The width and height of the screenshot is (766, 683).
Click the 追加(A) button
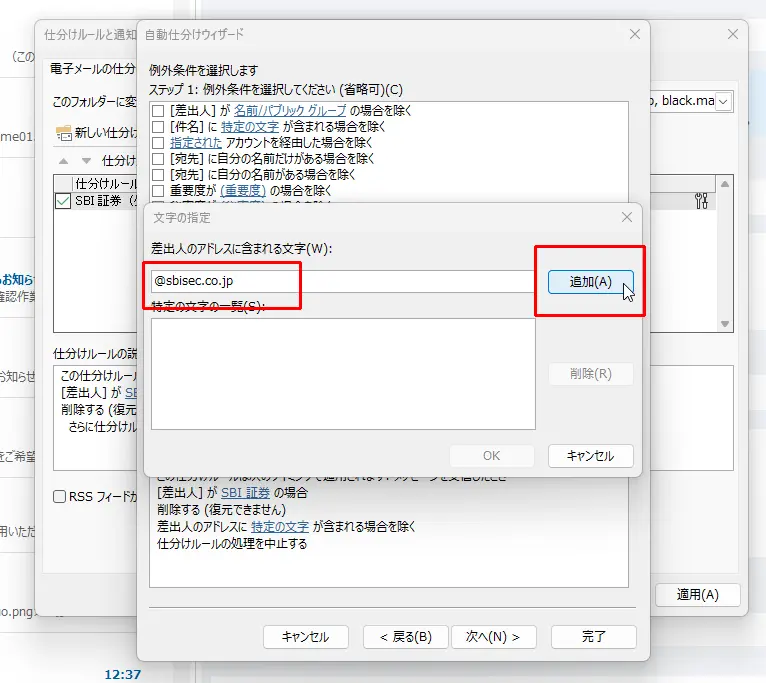click(x=591, y=282)
